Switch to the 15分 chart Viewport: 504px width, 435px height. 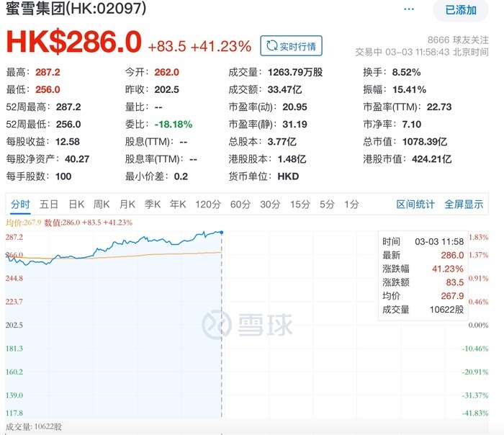(x=300, y=204)
